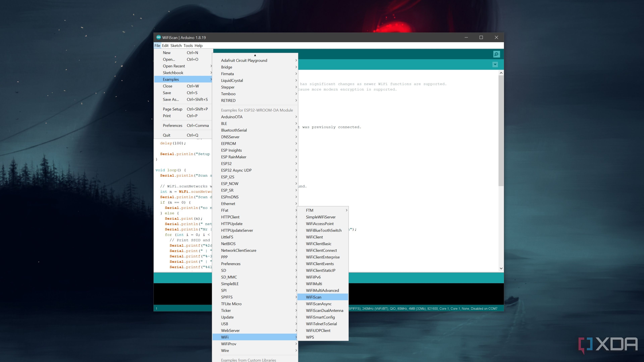Open the Wire examples submenu

pos(255,350)
